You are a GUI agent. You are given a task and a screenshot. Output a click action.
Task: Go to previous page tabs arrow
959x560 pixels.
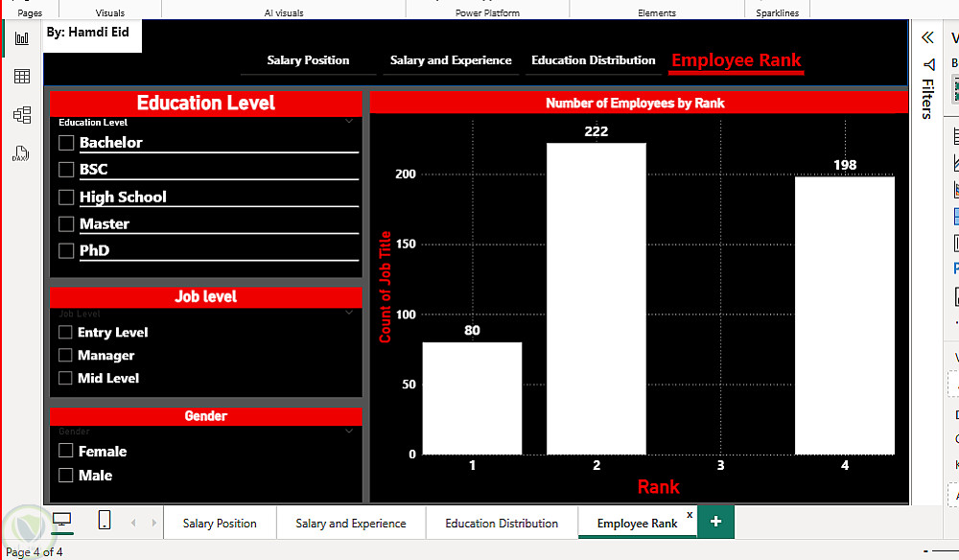click(133, 523)
